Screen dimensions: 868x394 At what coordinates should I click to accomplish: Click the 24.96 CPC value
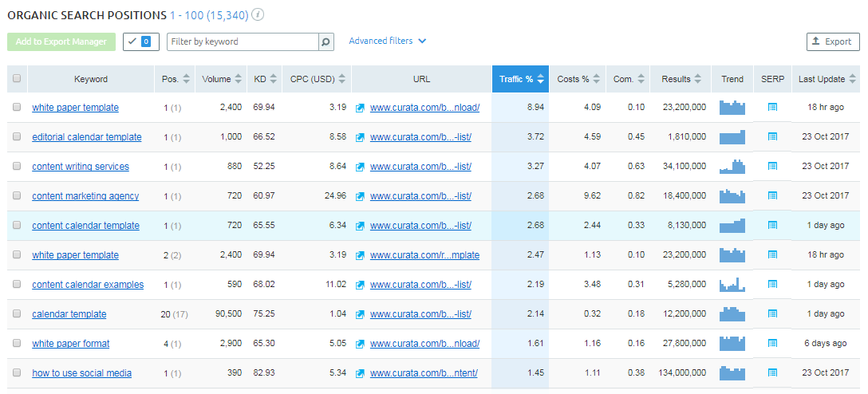click(335, 196)
